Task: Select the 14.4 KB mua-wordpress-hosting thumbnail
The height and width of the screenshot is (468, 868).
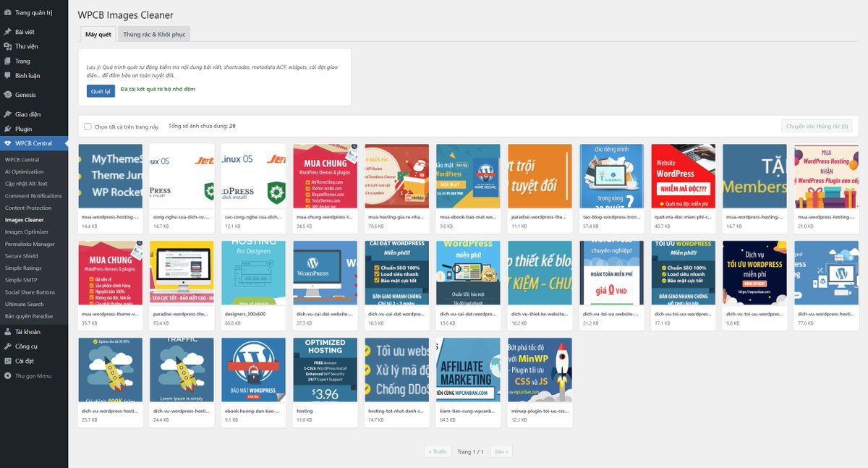Action: (110, 176)
